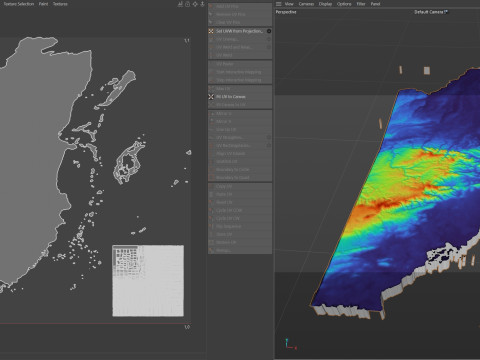480x360 pixels.
Task: Run the Remove UV Pins command
Action: [240, 14]
